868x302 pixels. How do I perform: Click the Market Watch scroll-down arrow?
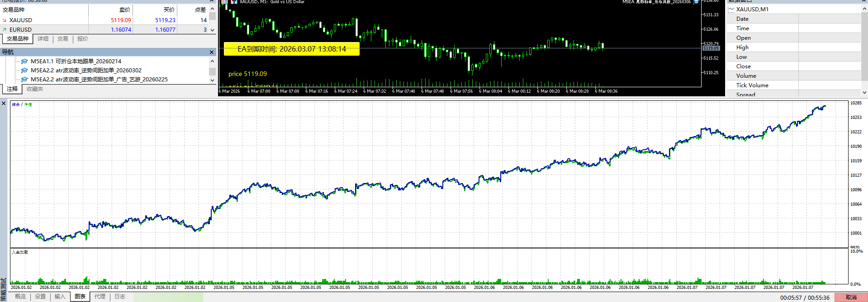point(212,30)
